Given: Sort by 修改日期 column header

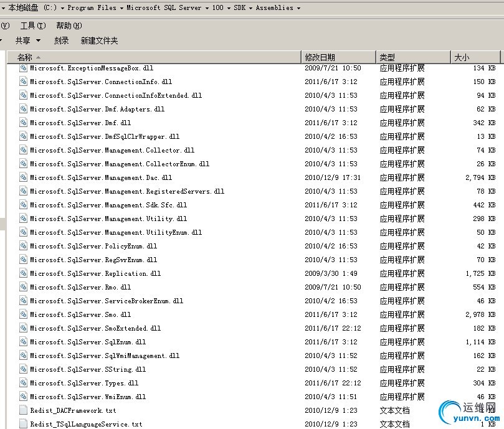Looking at the screenshot, I should click(x=339, y=57).
